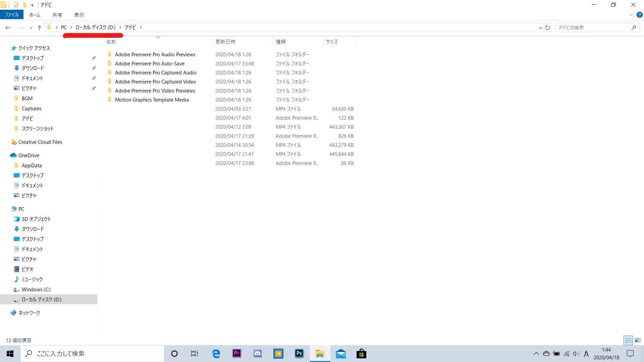The height and width of the screenshot is (362, 644).
Task: Open the address bar history dropdown
Action: 540,28
